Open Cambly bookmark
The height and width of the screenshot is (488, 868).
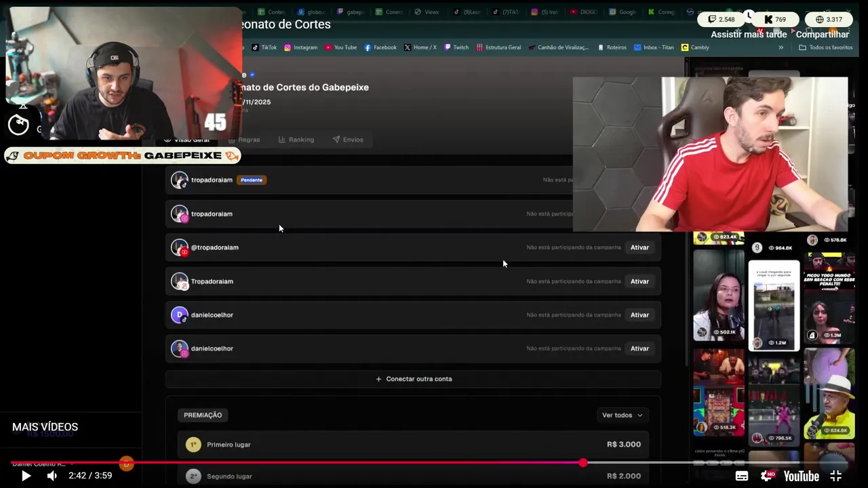695,47
